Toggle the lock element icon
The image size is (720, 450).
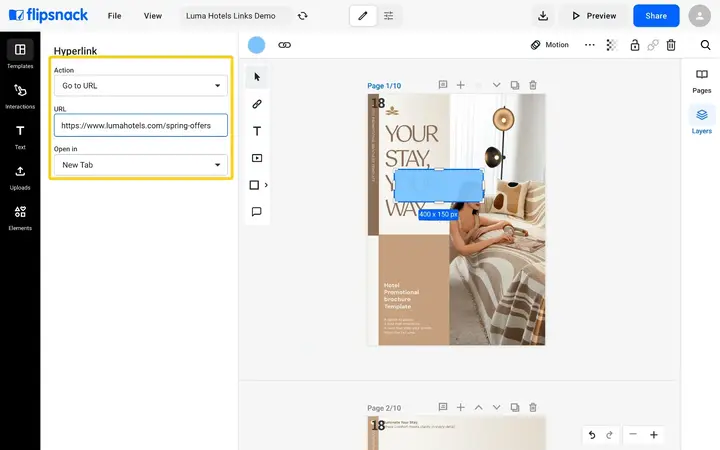tap(635, 45)
